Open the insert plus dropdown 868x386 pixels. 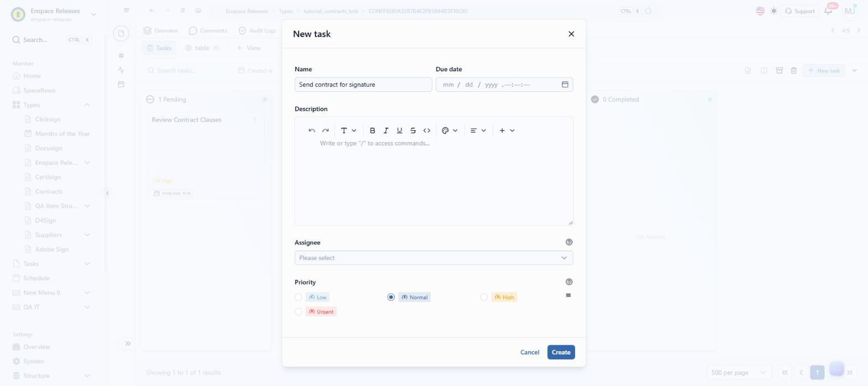click(x=507, y=131)
